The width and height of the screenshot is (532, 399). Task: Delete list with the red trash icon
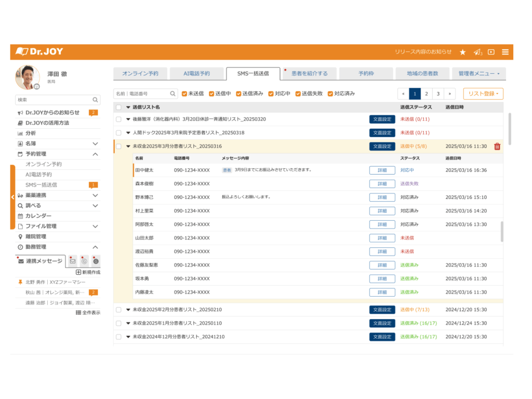click(497, 147)
